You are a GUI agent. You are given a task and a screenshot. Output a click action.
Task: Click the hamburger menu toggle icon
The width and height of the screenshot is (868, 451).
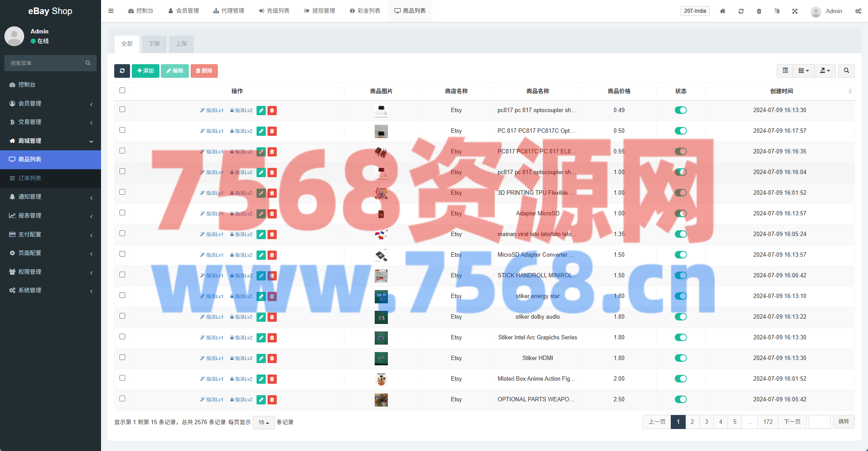[x=111, y=11]
